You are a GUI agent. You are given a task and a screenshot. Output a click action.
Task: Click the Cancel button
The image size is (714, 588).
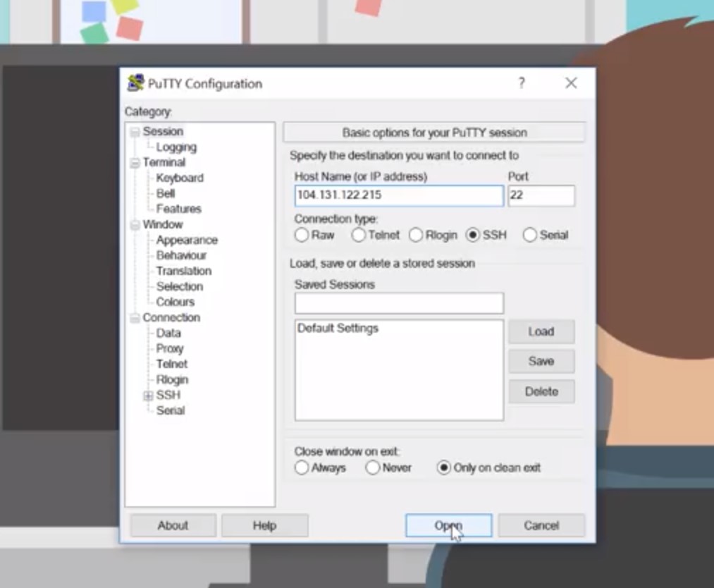(x=541, y=525)
